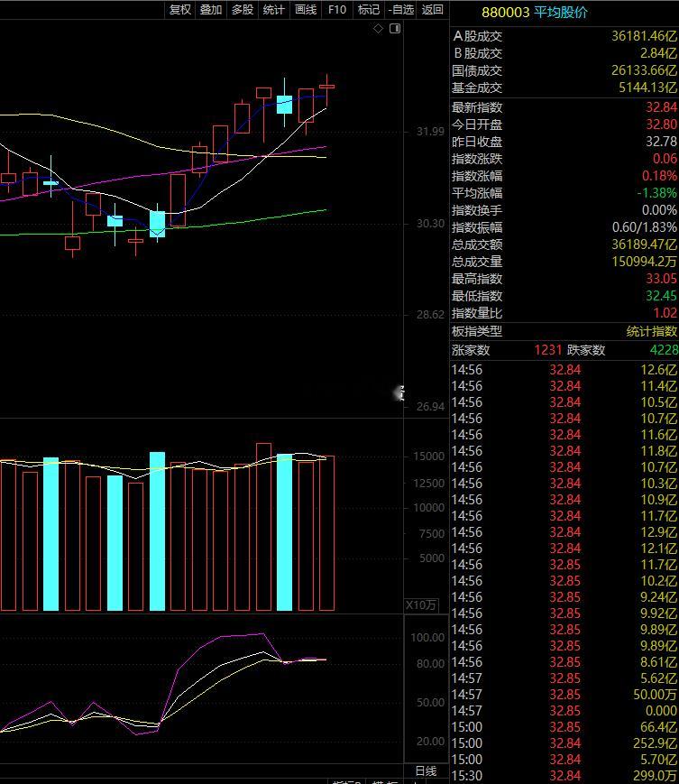The width and height of the screenshot is (679, 784).
Task: Click 昨日收盘 value 32.78
Action: pos(662,142)
